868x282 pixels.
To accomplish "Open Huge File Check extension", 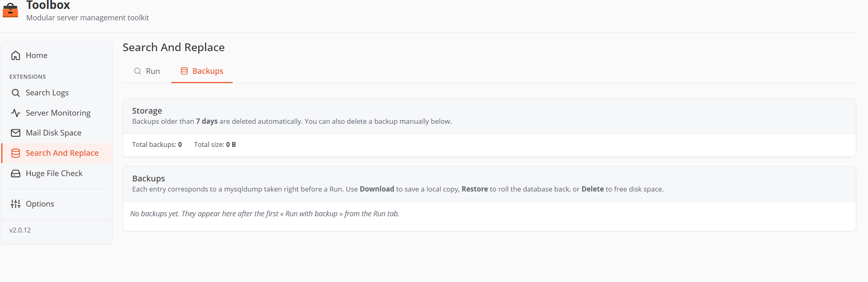I will coord(57,173).
